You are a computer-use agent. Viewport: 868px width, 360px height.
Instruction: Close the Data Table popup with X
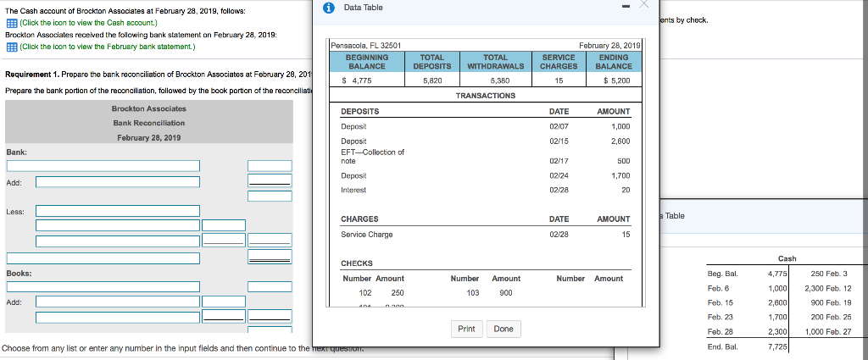click(643, 4)
